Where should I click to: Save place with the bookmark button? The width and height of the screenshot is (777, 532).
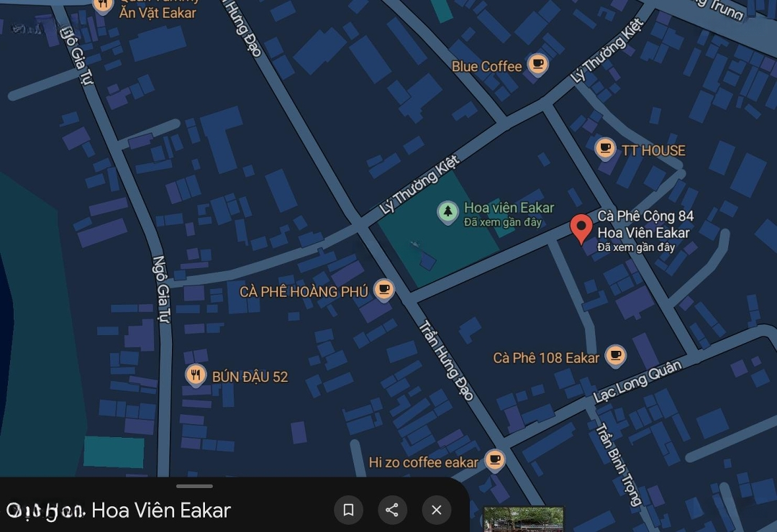point(348,510)
